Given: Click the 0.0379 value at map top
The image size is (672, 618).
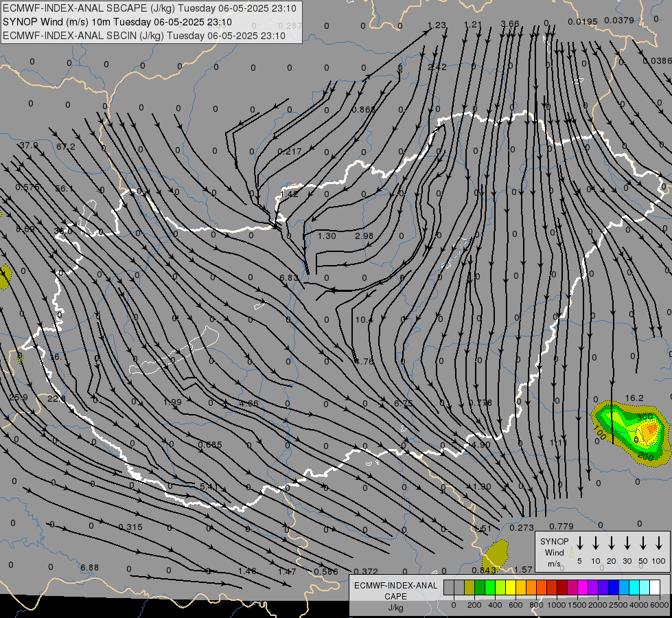Looking at the screenshot, I should tap(619, 21).
